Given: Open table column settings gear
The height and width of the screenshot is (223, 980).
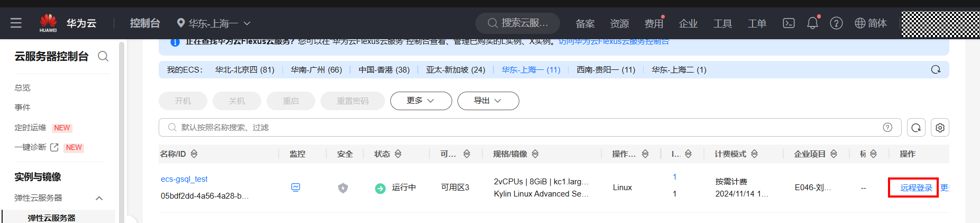Looking at the screenshot, I should pos(940,128).
